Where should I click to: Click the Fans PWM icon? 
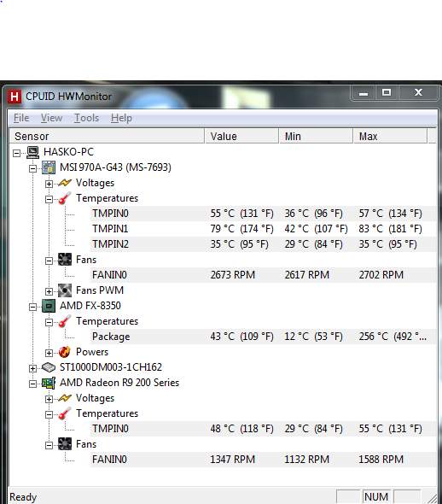(x=65, y=290)
